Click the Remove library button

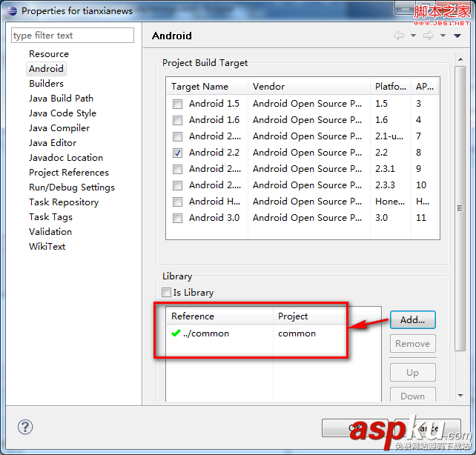coord(412,344)
